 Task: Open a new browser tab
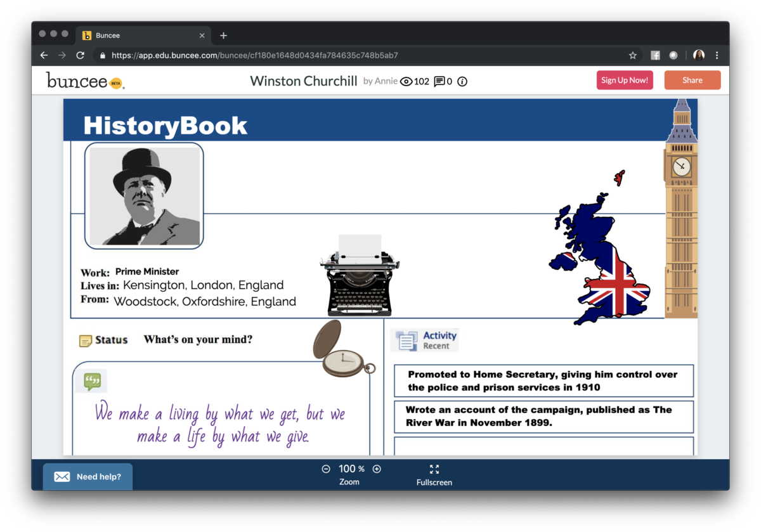pyautogui.click(x=223, y=36)
